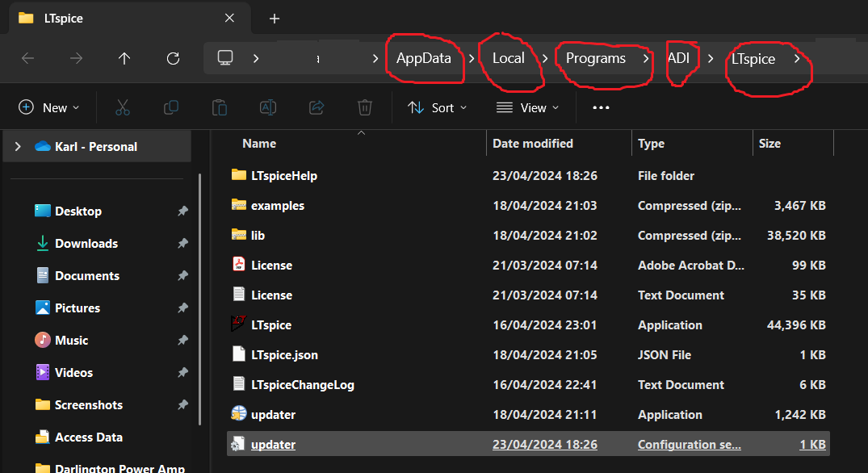868x473 pixels.
Task: Go up one folder level
Action: (124, 58)
